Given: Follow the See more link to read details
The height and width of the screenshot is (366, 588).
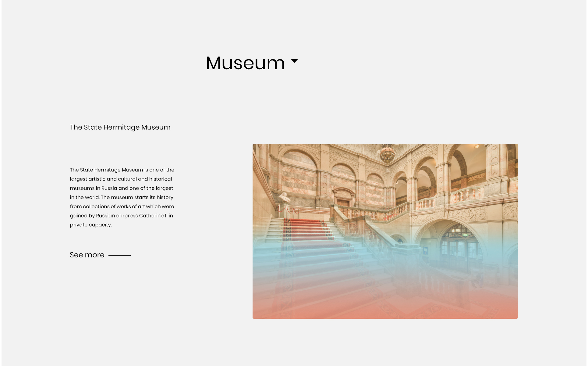Looking at the screenshot, I should 87,255.
